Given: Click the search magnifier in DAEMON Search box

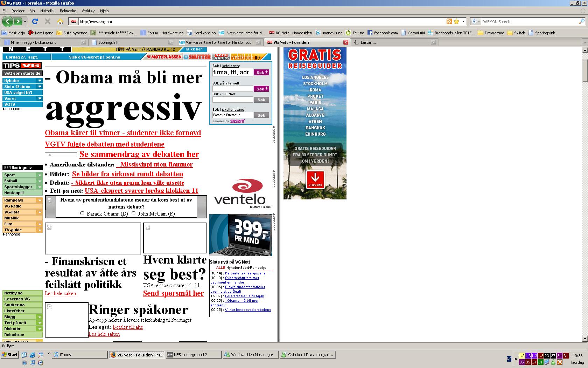Looking at the screenshot, I should pos(581,21).
